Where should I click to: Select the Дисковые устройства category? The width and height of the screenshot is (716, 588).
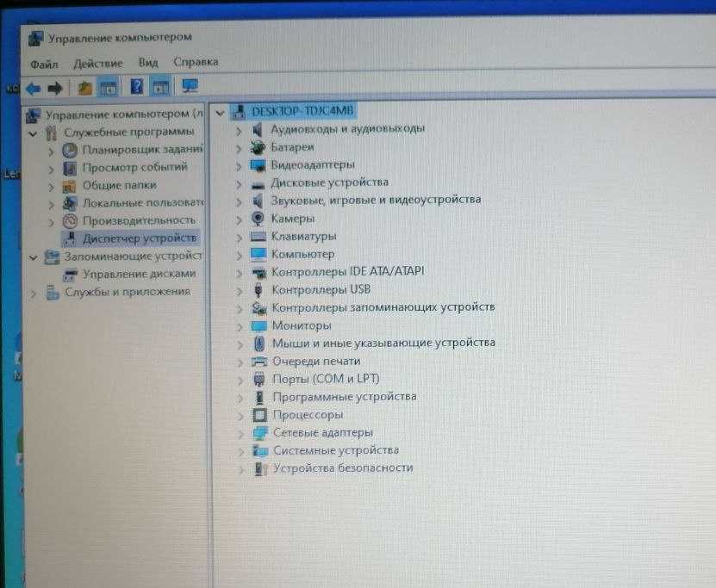point(330,183)
